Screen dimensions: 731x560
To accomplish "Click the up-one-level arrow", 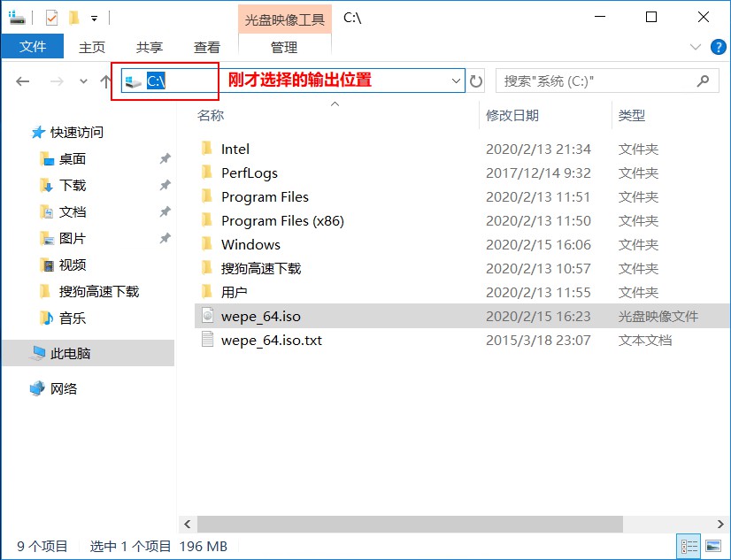I will click(105, 81).
